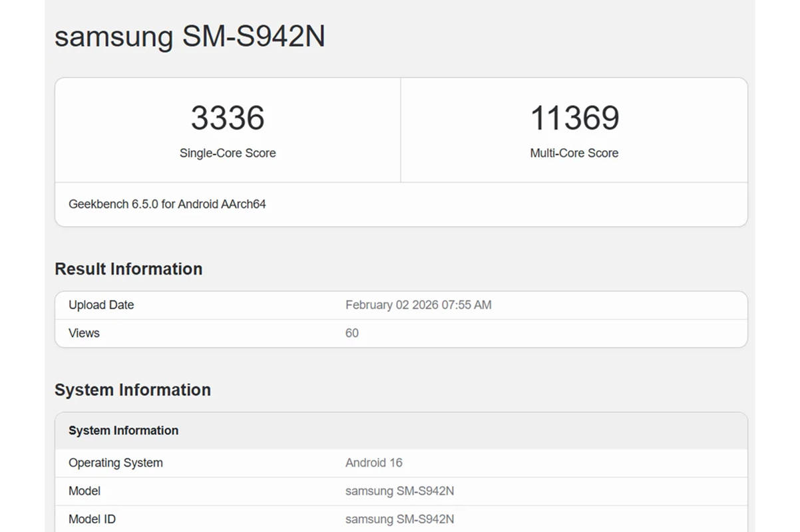
Task: Click the Model row label
Action: pyautogui.click(x=85, y=491)
